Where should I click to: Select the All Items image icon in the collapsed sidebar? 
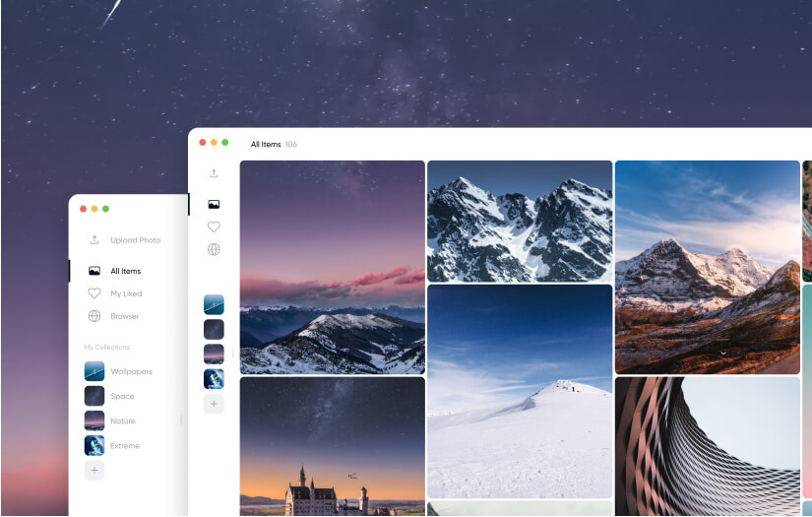214,205
